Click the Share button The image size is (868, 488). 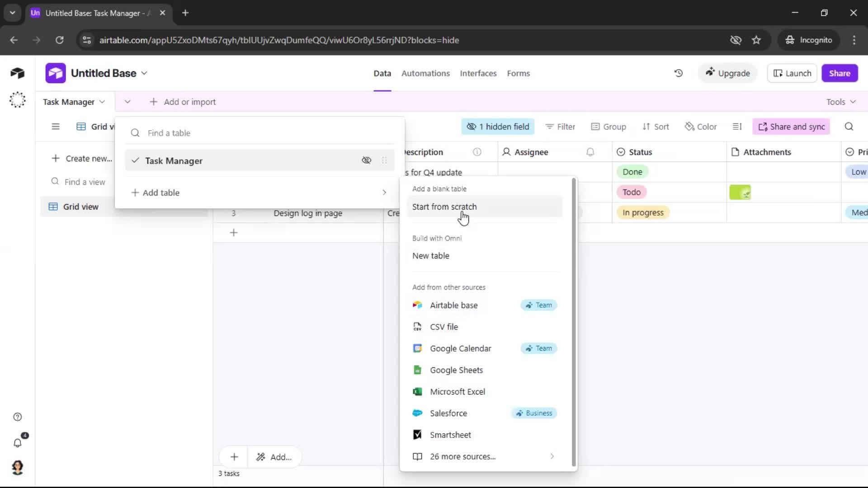point(840,73)
